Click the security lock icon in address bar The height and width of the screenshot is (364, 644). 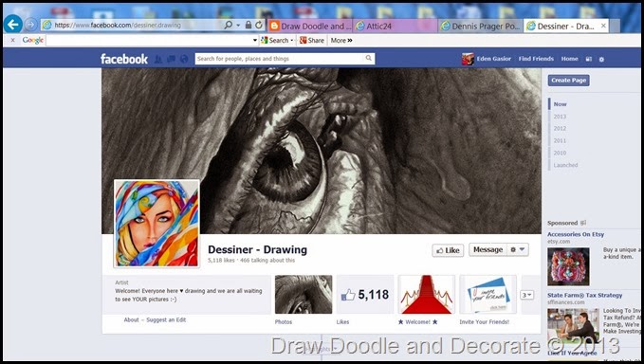[248, 25]
